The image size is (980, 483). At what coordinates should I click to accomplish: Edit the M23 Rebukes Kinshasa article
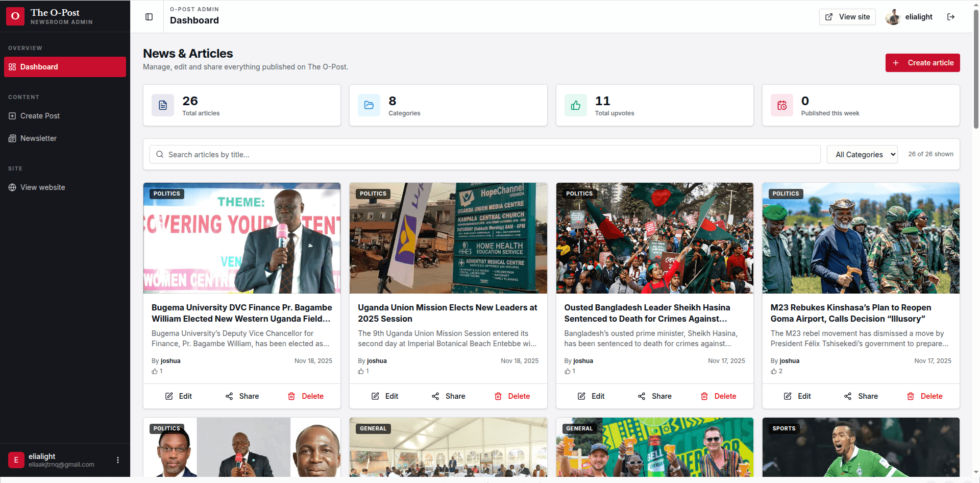point(797,396)
